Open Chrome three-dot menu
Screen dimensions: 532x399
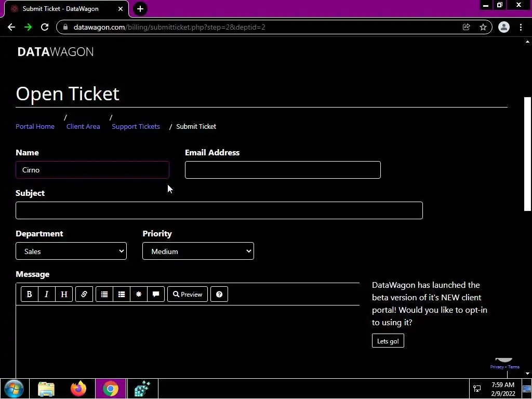[x=521, y=27]
